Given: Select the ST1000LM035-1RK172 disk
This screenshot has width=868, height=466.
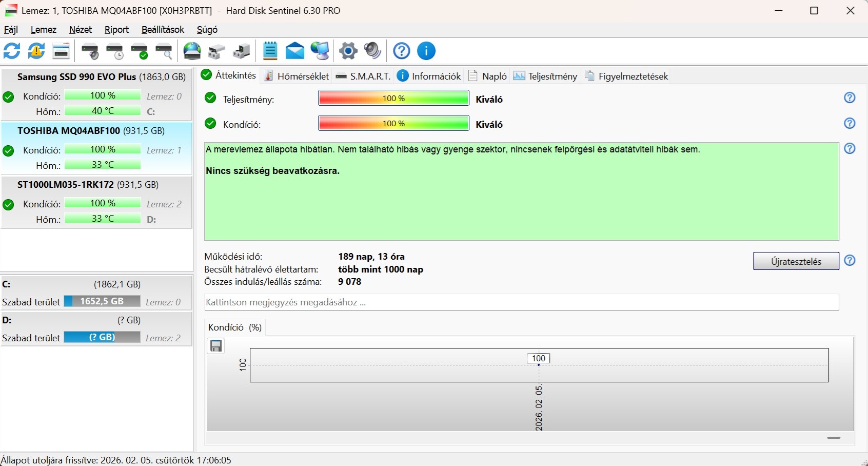Looking at the screenshot, I should 96,202.
